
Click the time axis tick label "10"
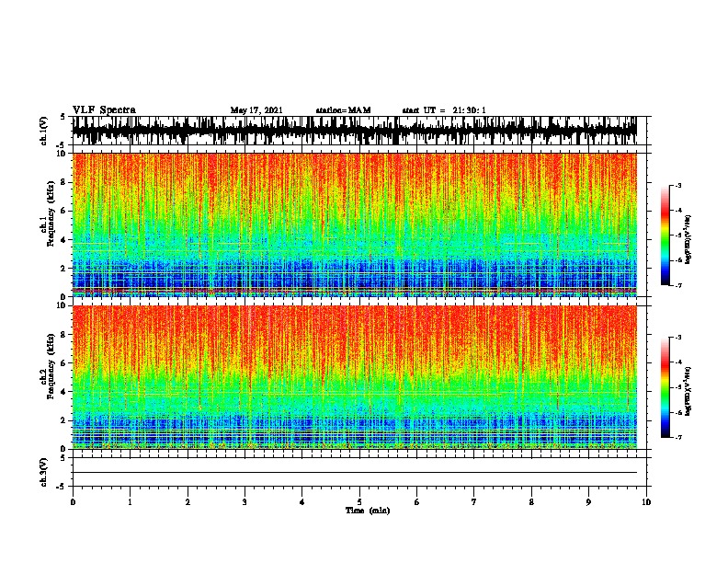(646, 502)
